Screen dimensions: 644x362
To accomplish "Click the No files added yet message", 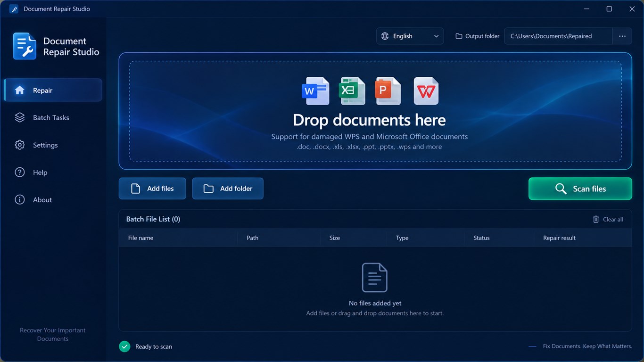I will point(375,303).
